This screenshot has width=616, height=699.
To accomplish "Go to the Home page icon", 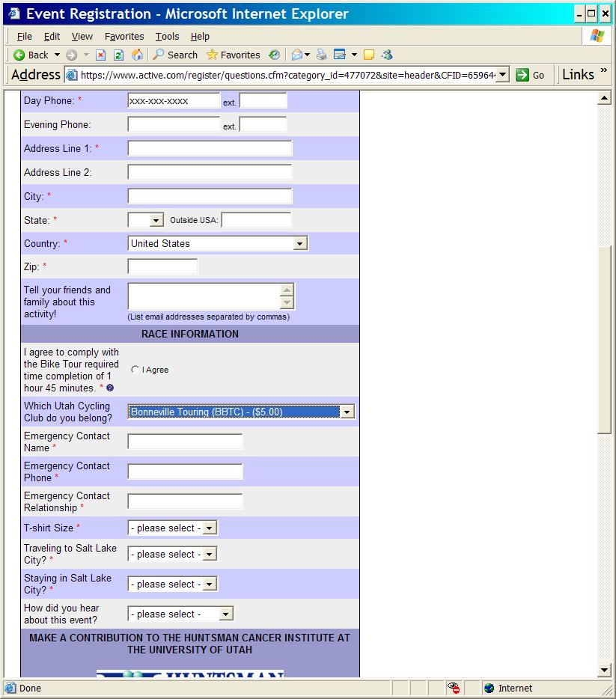I will [137, 55].
